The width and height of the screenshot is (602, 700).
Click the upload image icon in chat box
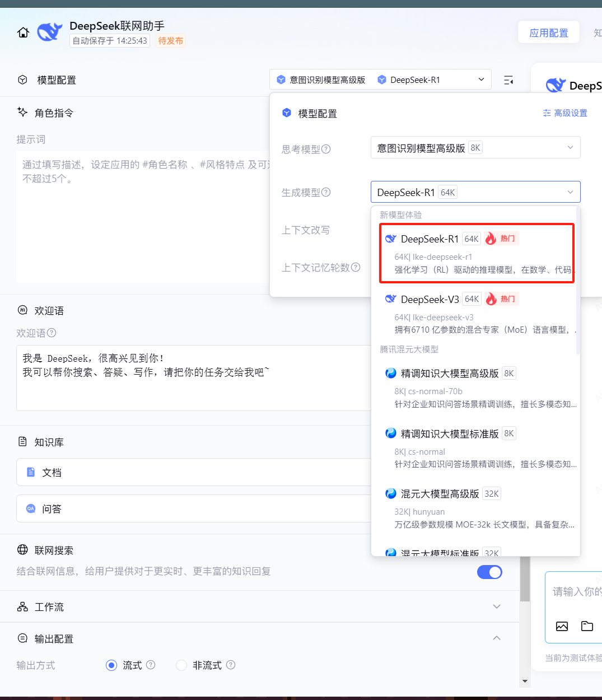[562, 626]
